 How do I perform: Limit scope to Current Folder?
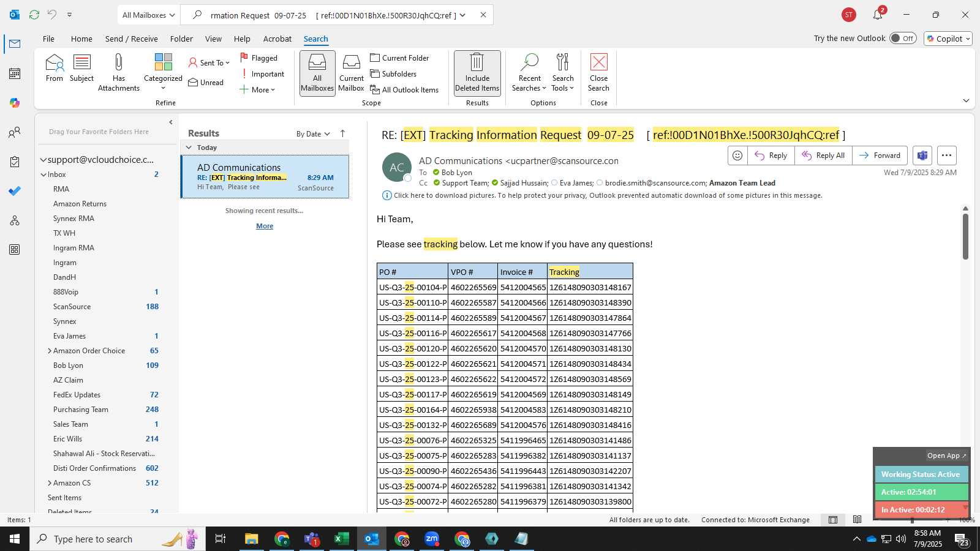coord(399,58)
